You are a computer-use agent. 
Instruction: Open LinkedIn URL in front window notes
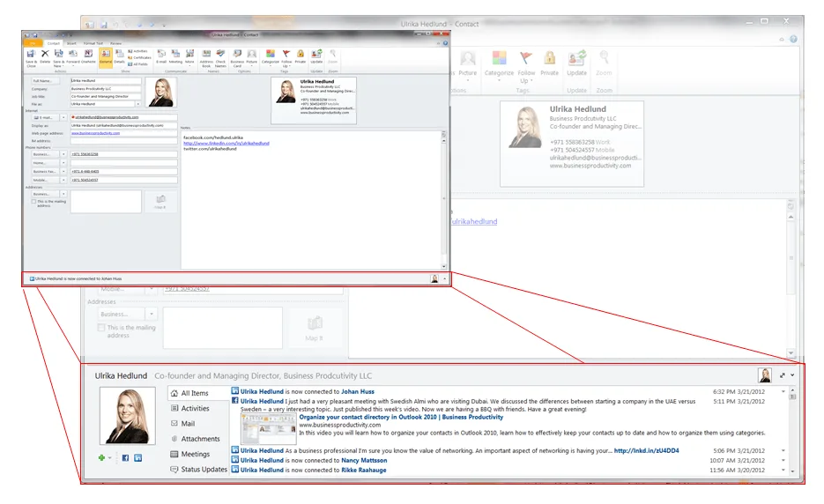(x=226, y=143)
